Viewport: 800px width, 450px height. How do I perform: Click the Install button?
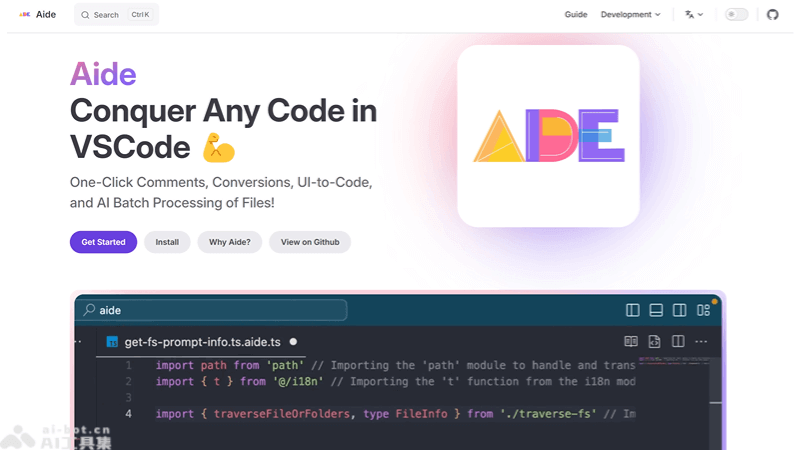pyautogui.click(x=167, y=242)
